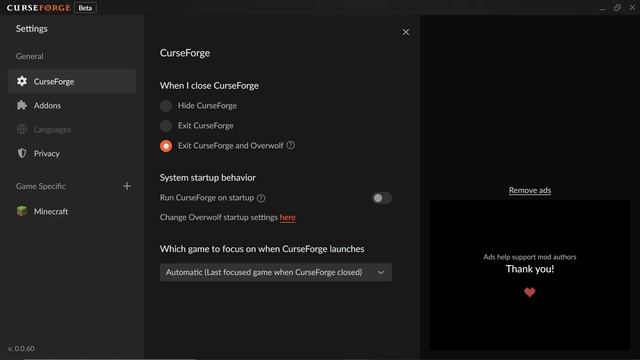Click the Thank you! text
Image resolution: width=640 pixels, height=360 pixels.
click(x=530, y=269)
